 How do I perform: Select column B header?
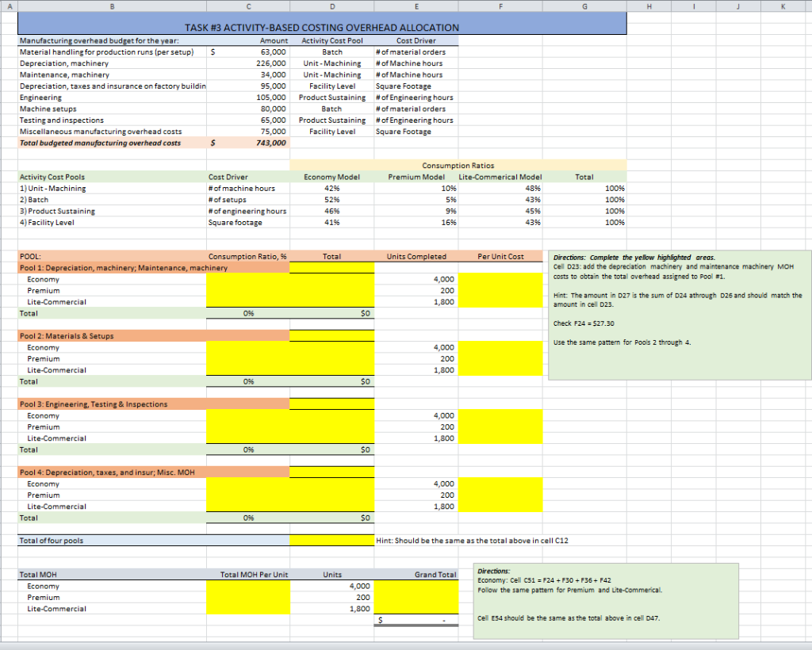coord(112,6)
